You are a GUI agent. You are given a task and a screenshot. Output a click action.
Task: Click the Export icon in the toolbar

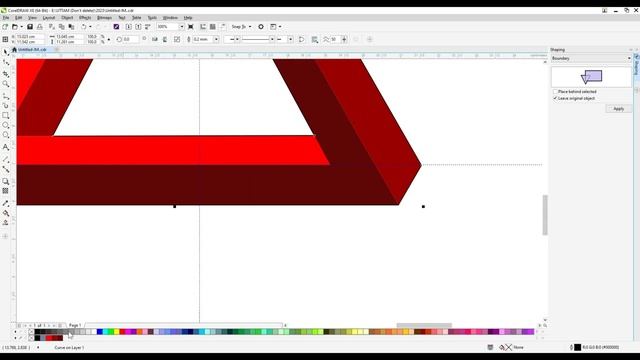138,27
